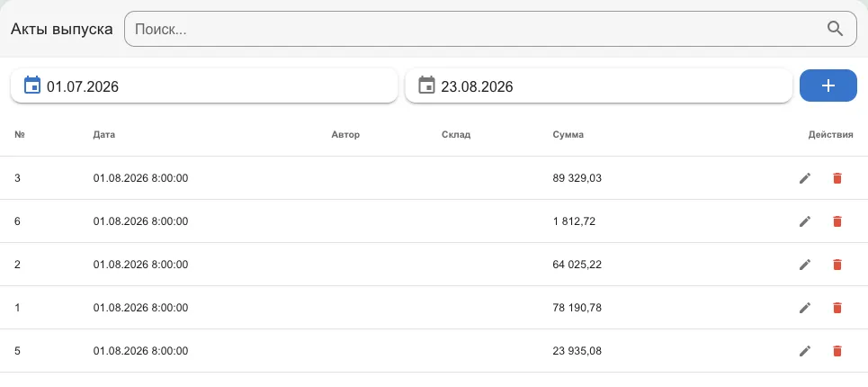Click the Сумма column header

[x=568, y=134]
